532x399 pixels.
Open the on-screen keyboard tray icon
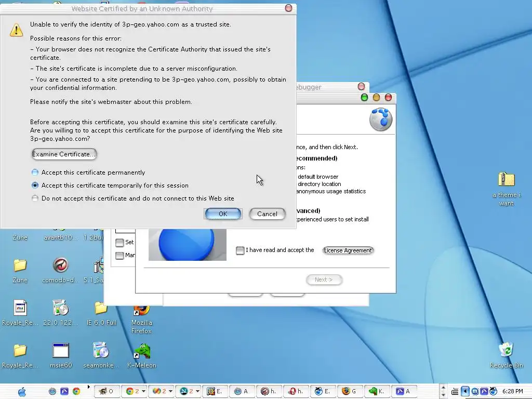click(x=455, y=392)
